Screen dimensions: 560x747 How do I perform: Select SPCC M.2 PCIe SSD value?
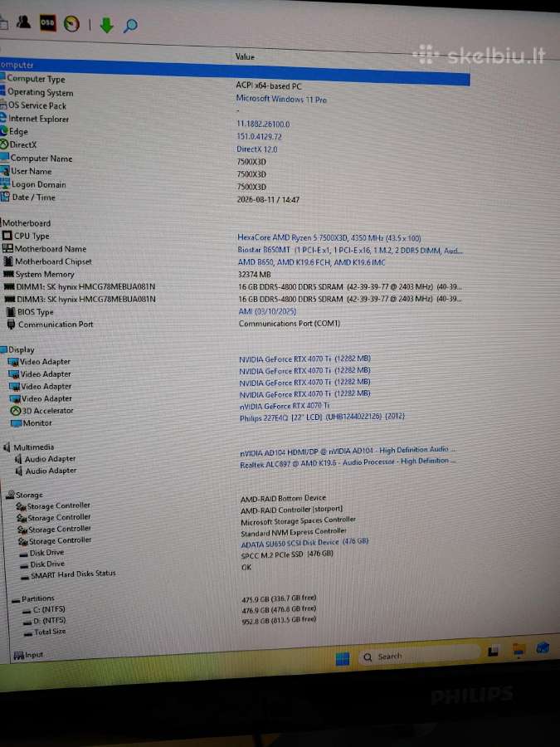pos(287,554)
